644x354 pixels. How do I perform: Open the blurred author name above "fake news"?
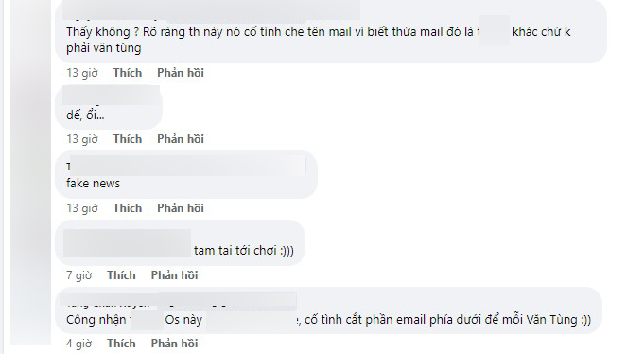186,166
